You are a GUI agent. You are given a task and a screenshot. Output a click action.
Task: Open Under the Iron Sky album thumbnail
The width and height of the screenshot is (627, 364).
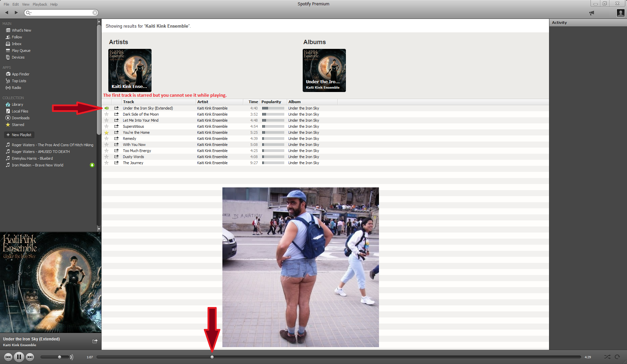click(x=324, y=70)
